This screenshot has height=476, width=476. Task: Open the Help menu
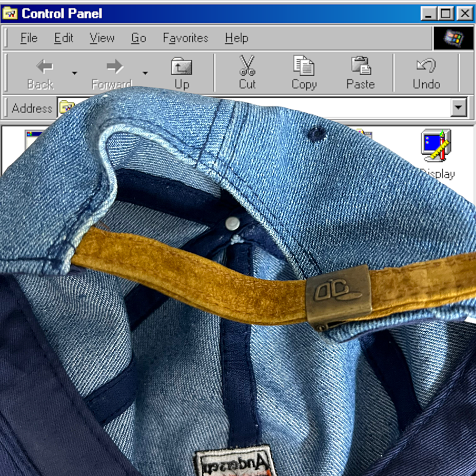[x=237, y=38]
